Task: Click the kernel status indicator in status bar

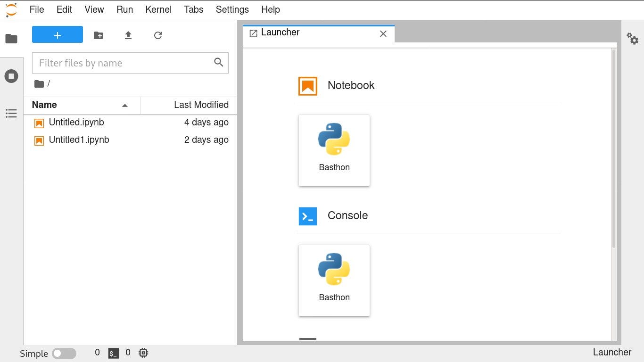Action: click(x=143, y=352)
